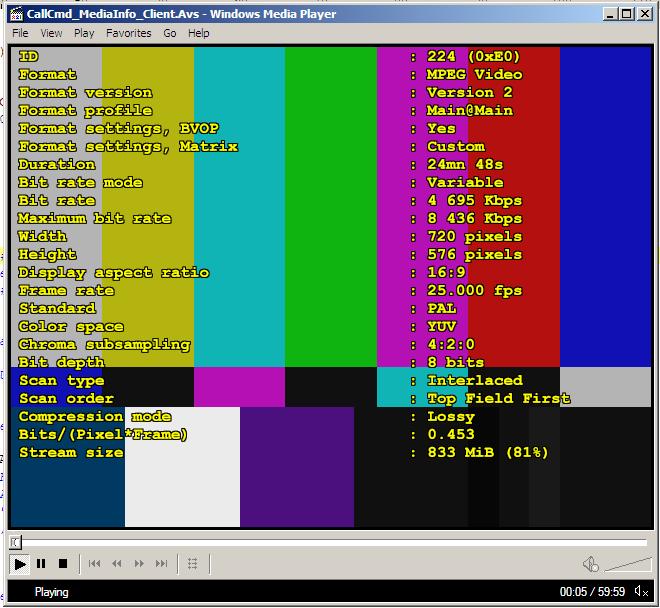660x608 pixels.
Task: Click the 'Duration' label in video
Action: pyautogui.click(x=57, y=164)
